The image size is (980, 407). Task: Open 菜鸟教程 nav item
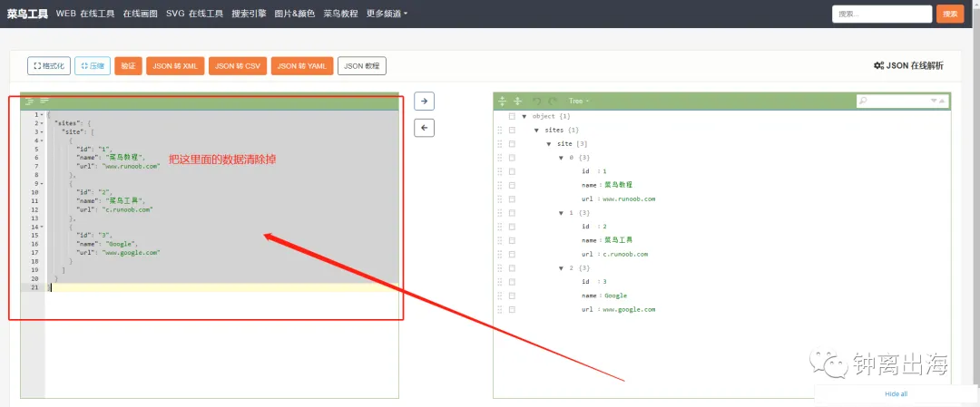(x=340, y=14)
